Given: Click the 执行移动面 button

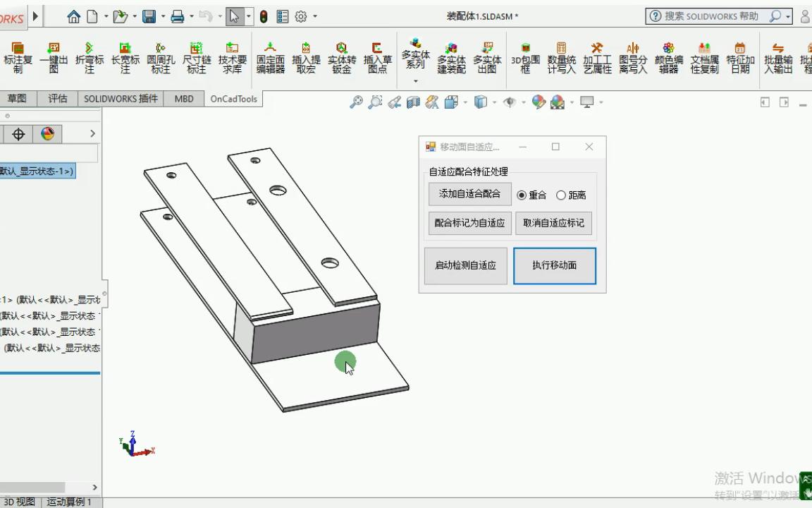Looking at the screenshot, I should [555, 266].
